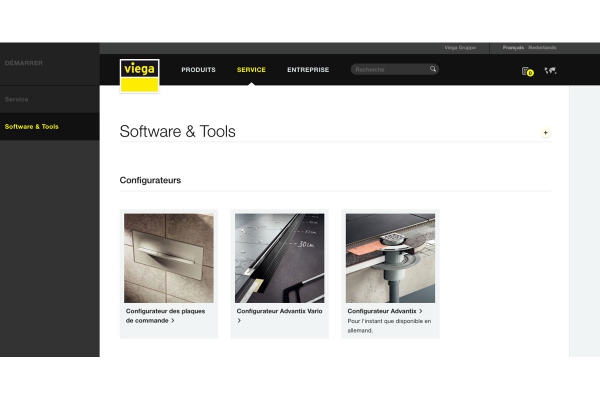Viewport: 600px width, 400px height.
Task: Select Service in the sidebar
Action: pos(16,99)
